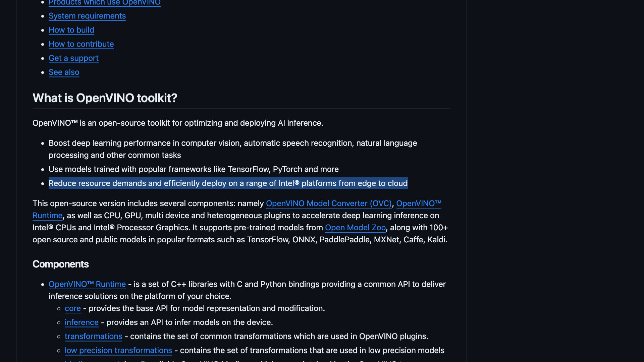644x362 pixels.
Task: Jump to the See also section link
Action: click(x=64, y=72)
